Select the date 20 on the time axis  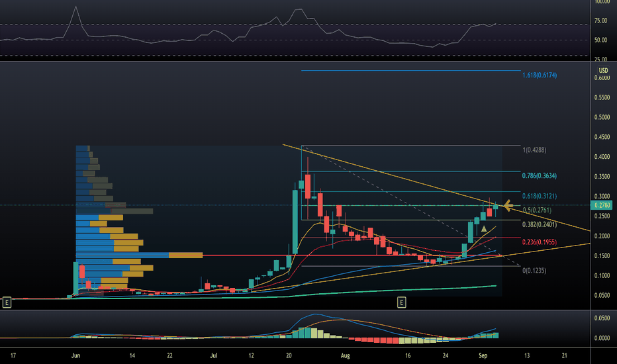tap(289, 356)
